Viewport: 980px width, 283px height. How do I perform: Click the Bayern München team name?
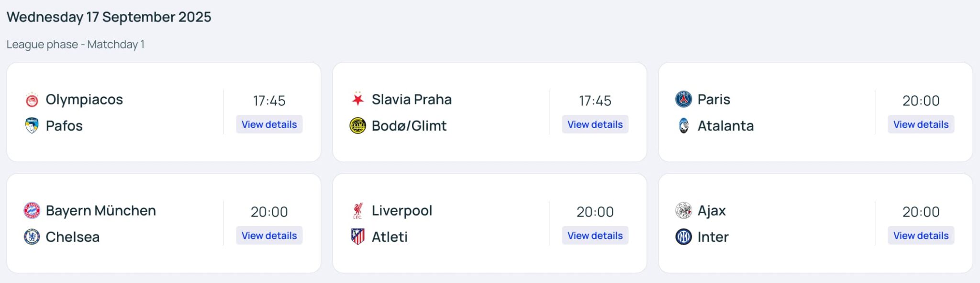click(100, 211)
